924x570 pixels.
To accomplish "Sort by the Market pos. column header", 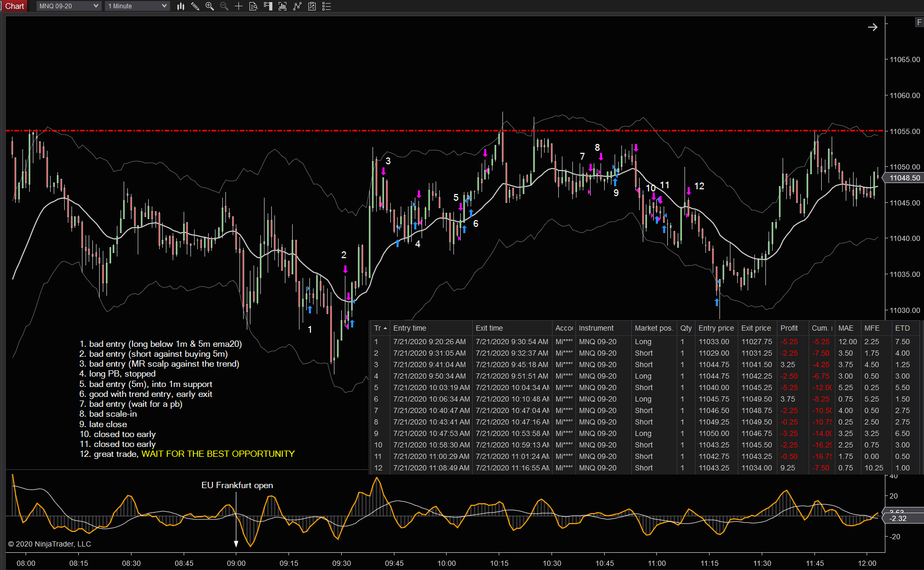I will coord(654,328).
